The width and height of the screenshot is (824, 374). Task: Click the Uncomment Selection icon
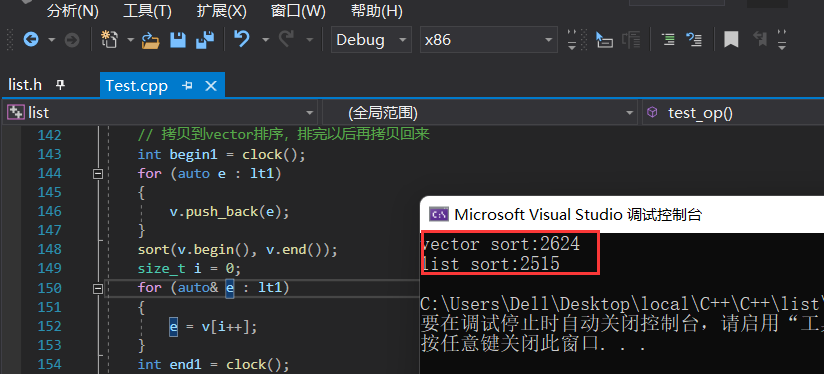(x=694, y=39)
